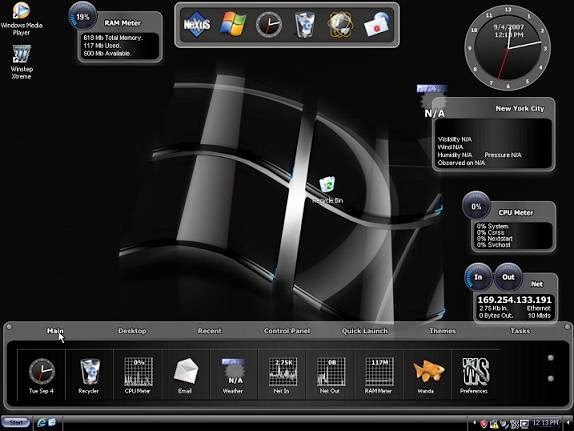Image resolution: width=574 pixels, height=431 pixels.
Task: Click the Net Out round indicator
Action: click(508, 277)
